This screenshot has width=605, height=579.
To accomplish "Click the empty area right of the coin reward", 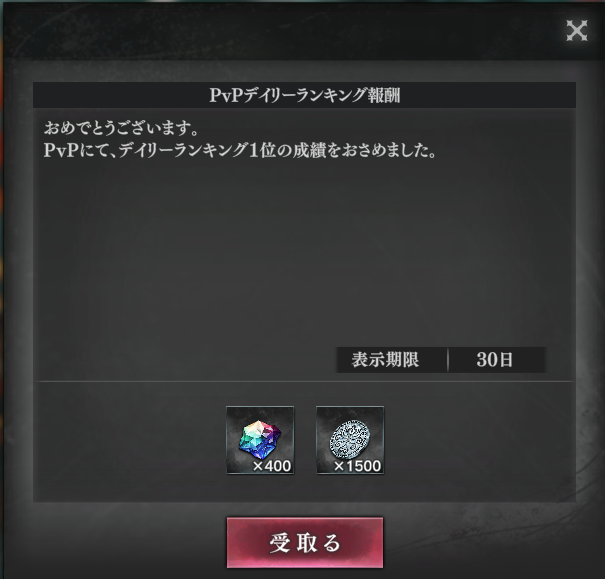I will [x=478, y=440].
